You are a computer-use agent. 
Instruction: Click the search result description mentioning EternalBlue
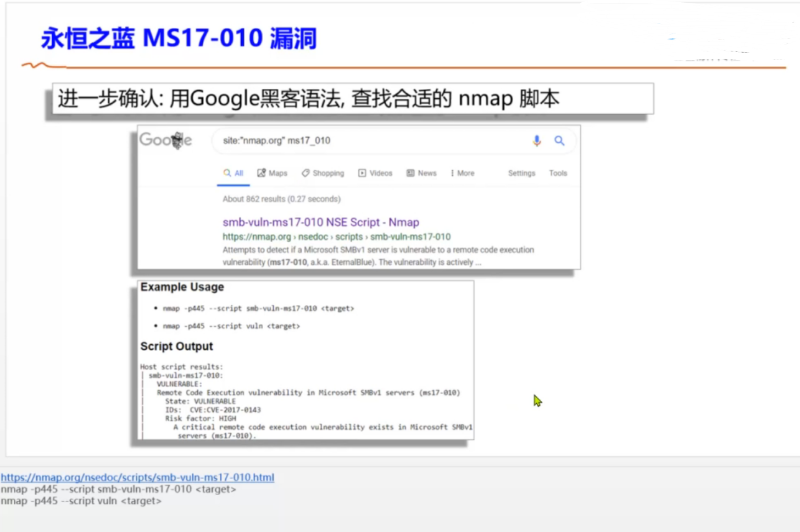378,256
